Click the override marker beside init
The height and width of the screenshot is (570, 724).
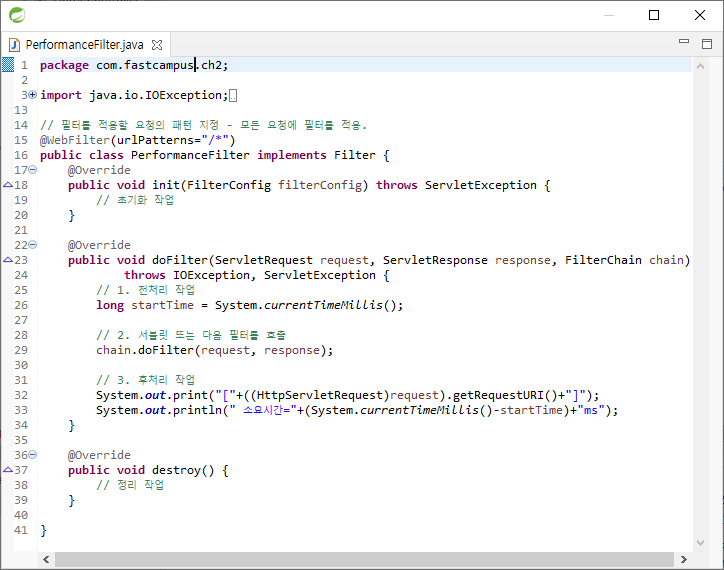pyautogui.click(x=8, y=185)
